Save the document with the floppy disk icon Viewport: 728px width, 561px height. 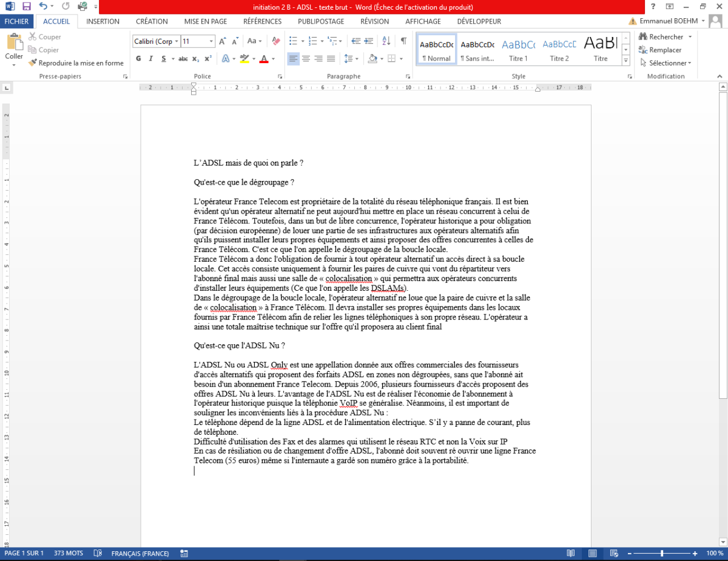(x=26, y=7)
